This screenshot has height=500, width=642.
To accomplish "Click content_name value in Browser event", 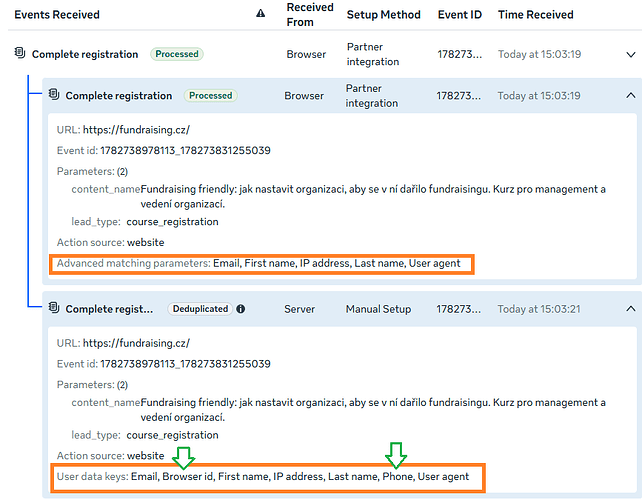I will pyautogui.click(x=373, y=197).
